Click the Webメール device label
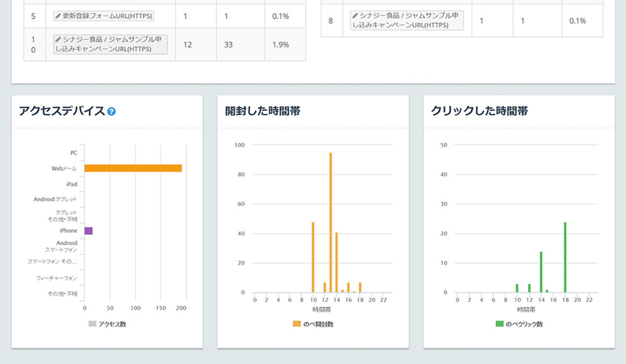Screen dimensions: 626x364 tap(64, 168)
